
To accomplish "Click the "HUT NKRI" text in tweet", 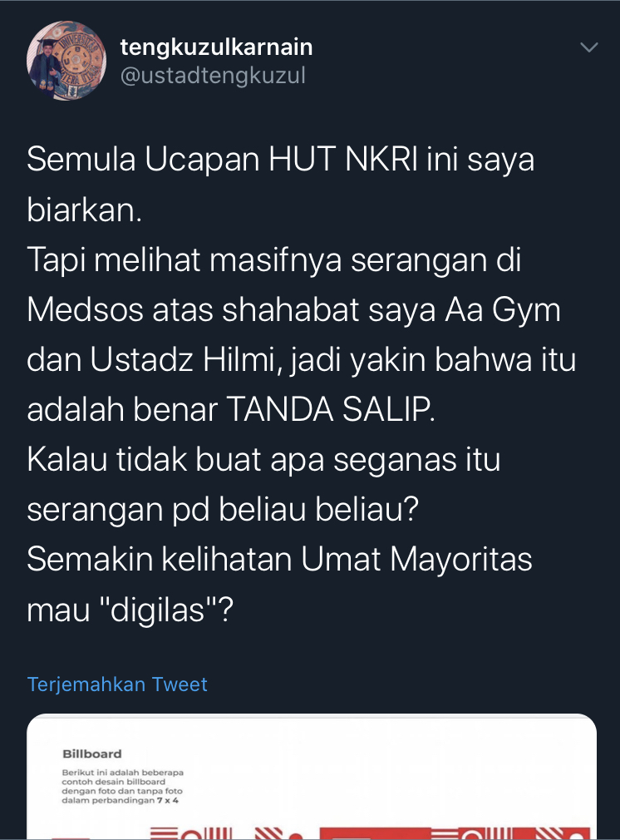I will click(343, 160).
